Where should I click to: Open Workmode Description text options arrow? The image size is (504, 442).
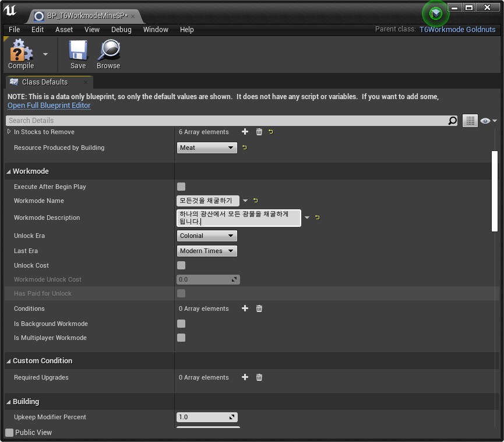pyautogui.click(x=307, y=218)
